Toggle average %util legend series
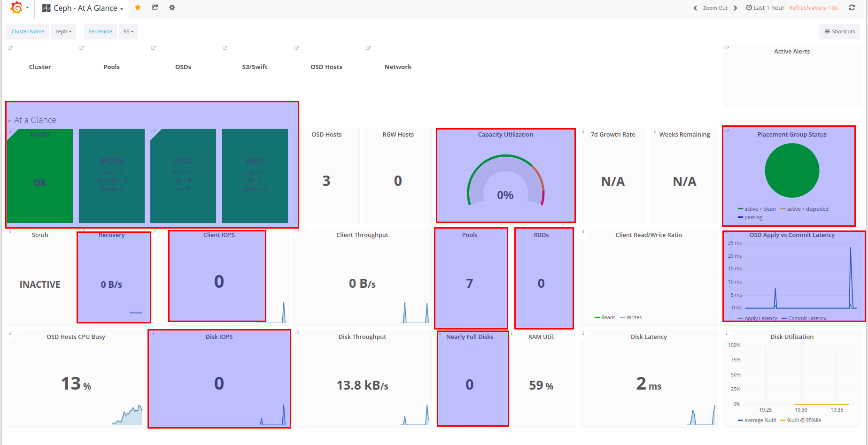 [757, 420]
